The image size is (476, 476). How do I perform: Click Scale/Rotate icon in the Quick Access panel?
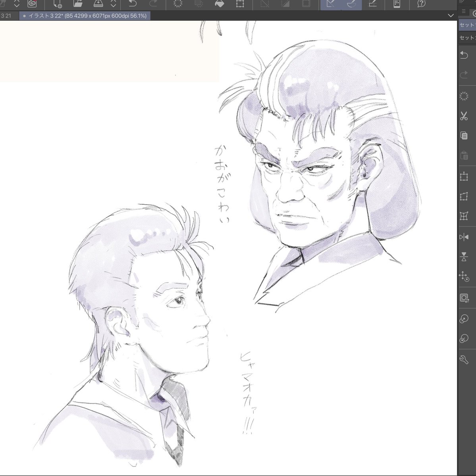coord(464,177)
